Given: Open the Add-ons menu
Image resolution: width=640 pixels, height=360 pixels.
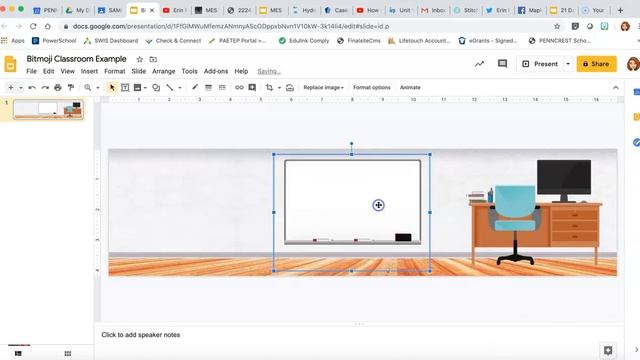Looking at the screenshot, I should pyautogui.click(x=216, y=71).
